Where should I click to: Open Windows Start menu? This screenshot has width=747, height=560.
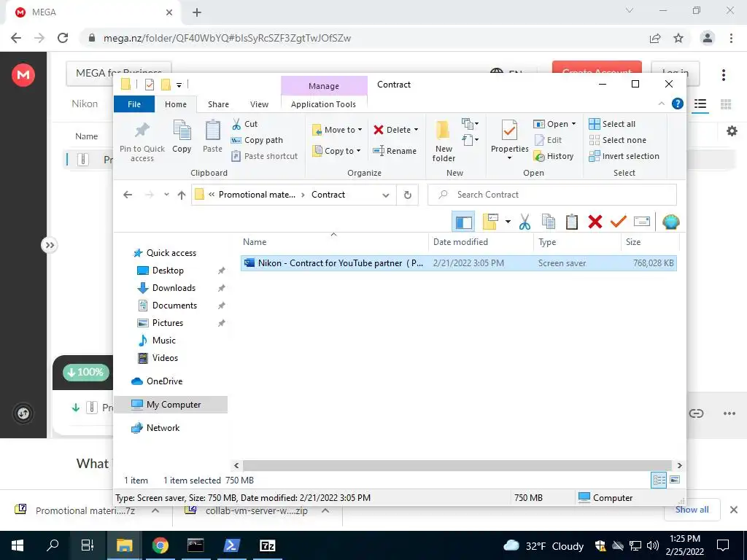(x=18, y=545)
